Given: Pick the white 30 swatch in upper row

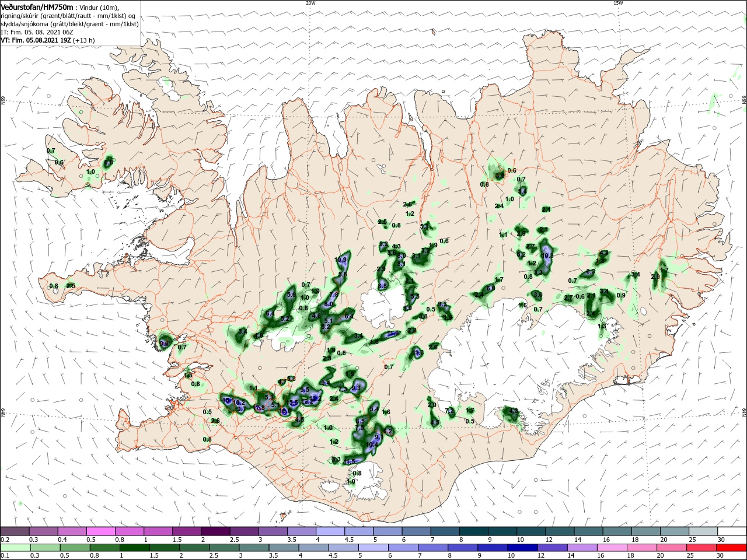Looking at the screenshot, I should pyautogui.click(x=732, y=531).
